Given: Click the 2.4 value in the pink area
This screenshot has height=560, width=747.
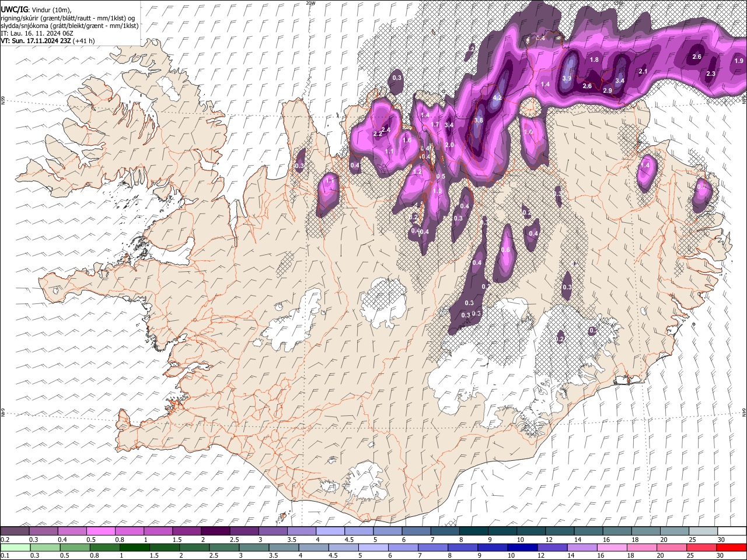Looking at the screenshot, I should 385,129.
